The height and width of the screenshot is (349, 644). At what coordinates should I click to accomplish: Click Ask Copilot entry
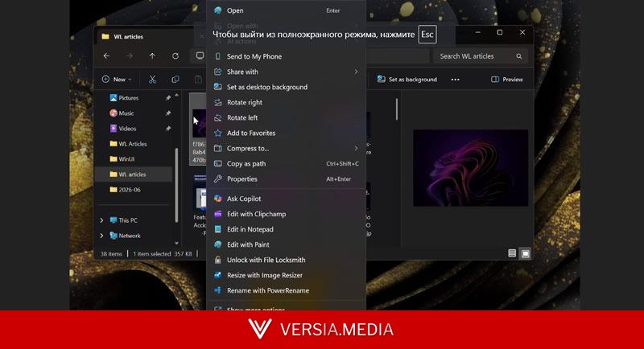click(286, 199)
